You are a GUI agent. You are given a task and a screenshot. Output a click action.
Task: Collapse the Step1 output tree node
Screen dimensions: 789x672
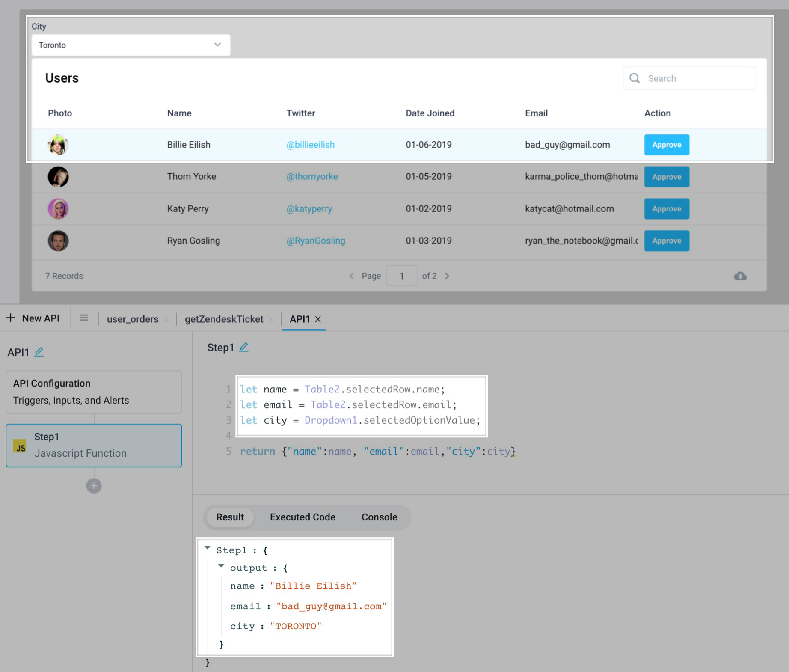click(221, 565)
